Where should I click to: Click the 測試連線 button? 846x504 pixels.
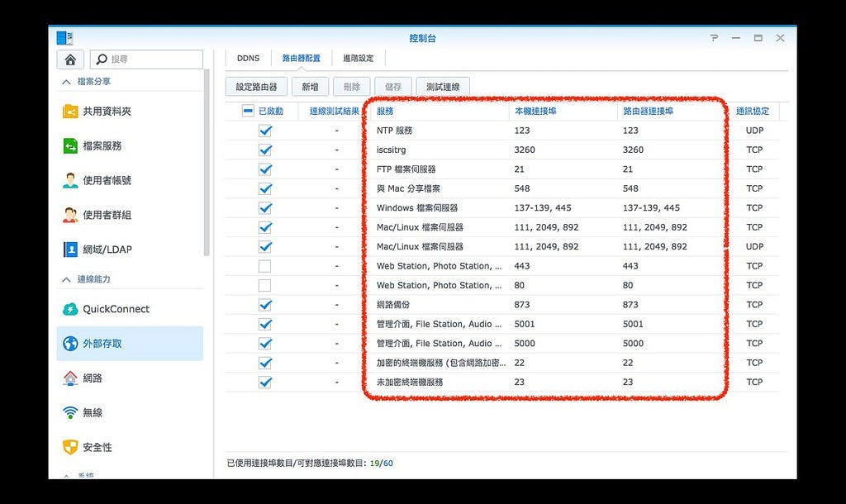coord(443,87)
